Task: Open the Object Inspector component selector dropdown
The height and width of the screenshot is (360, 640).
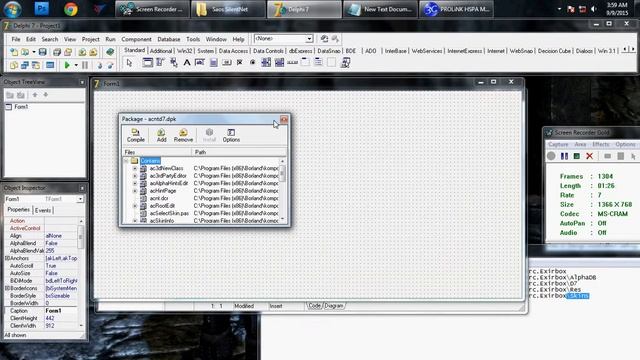Action: point(80,199)
